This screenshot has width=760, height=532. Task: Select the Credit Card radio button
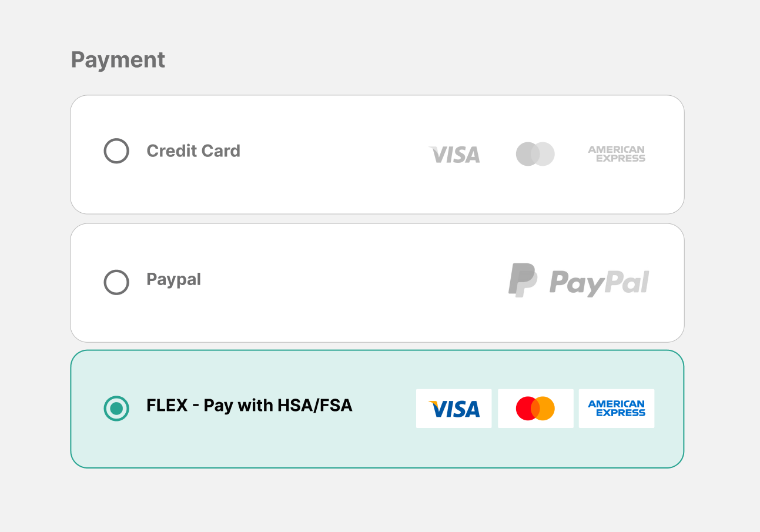[116, 151]
